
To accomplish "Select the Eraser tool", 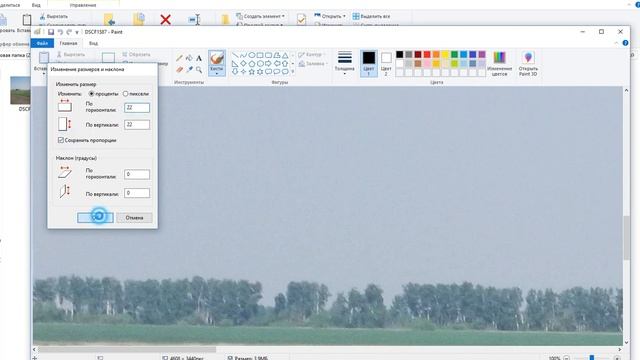I will 179,70.
